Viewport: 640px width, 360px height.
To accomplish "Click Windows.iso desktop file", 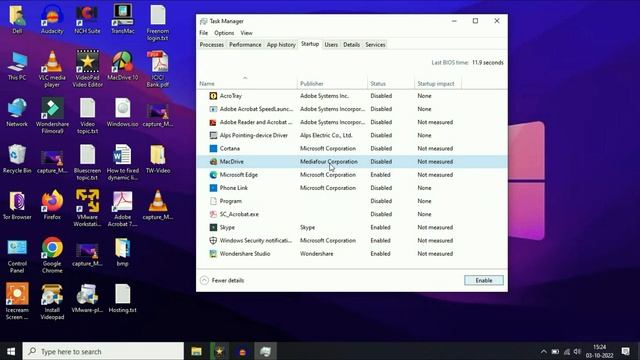I will (122, 112).
